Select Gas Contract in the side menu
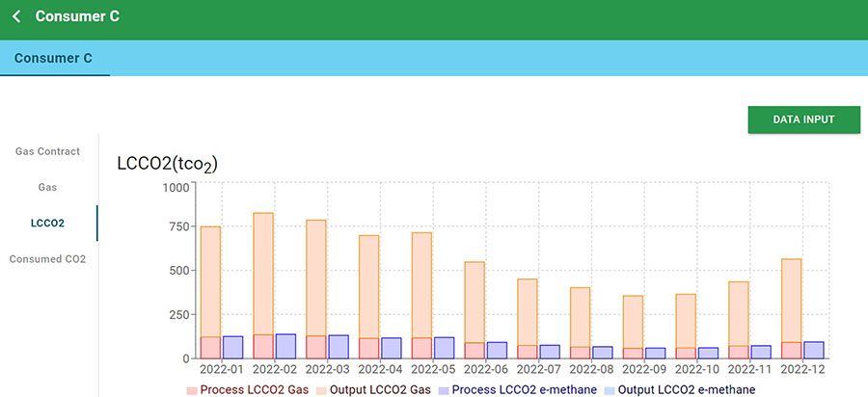The image size is (868, 397). [47, 151]
